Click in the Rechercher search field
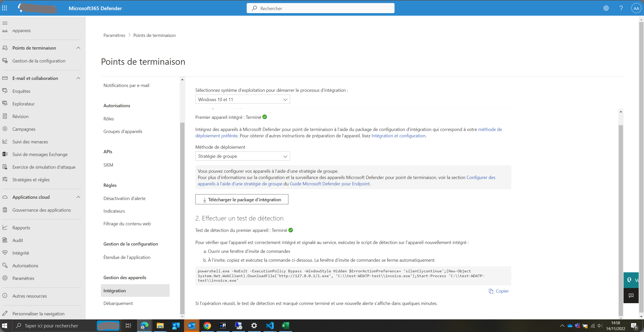 tap(320, 8)
